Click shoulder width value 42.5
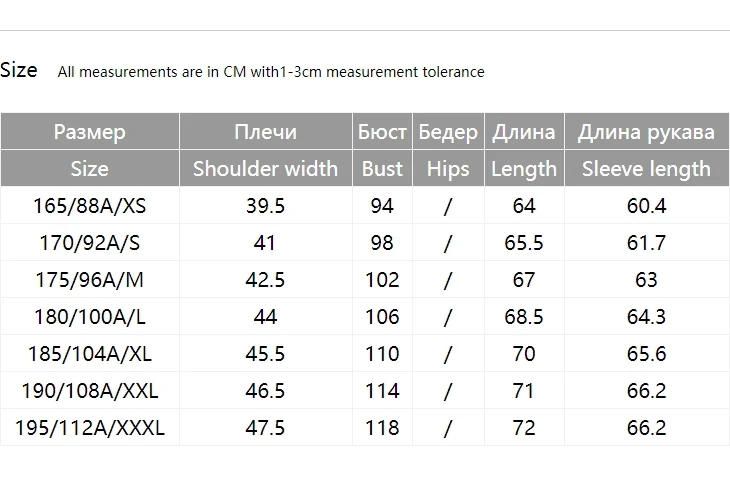 point(265,280)
